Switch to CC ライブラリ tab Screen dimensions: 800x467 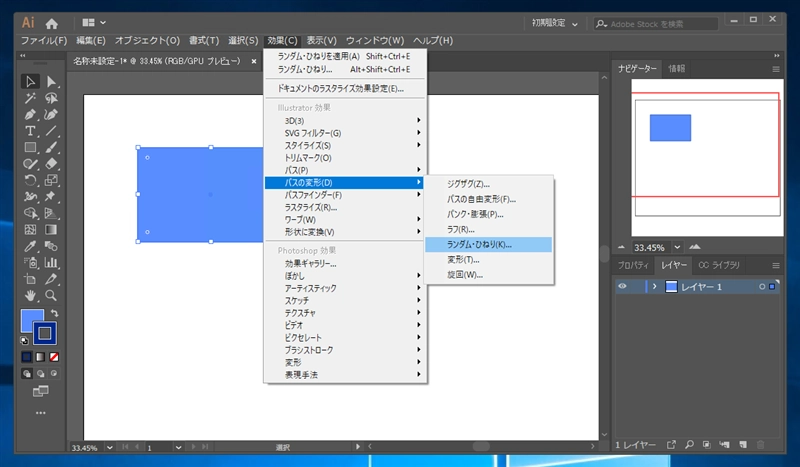[x=718, y=265]
